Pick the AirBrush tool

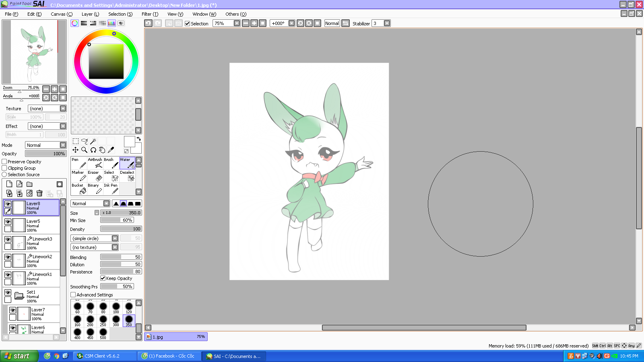95,163
